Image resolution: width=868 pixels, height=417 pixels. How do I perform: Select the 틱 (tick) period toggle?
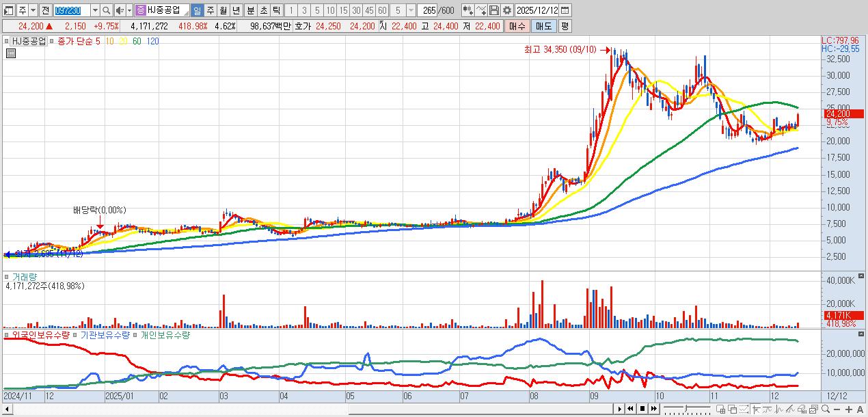(276, 10)
